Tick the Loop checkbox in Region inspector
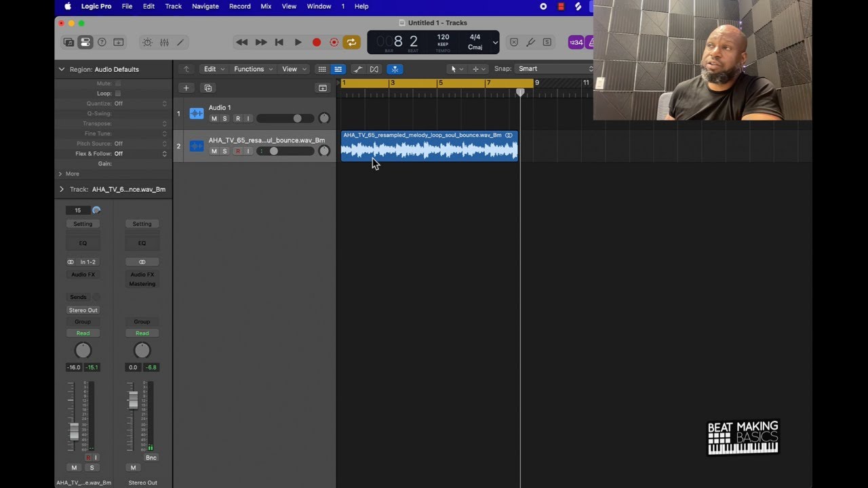Viewport: 868px width, 488px height. click(118, 94)
